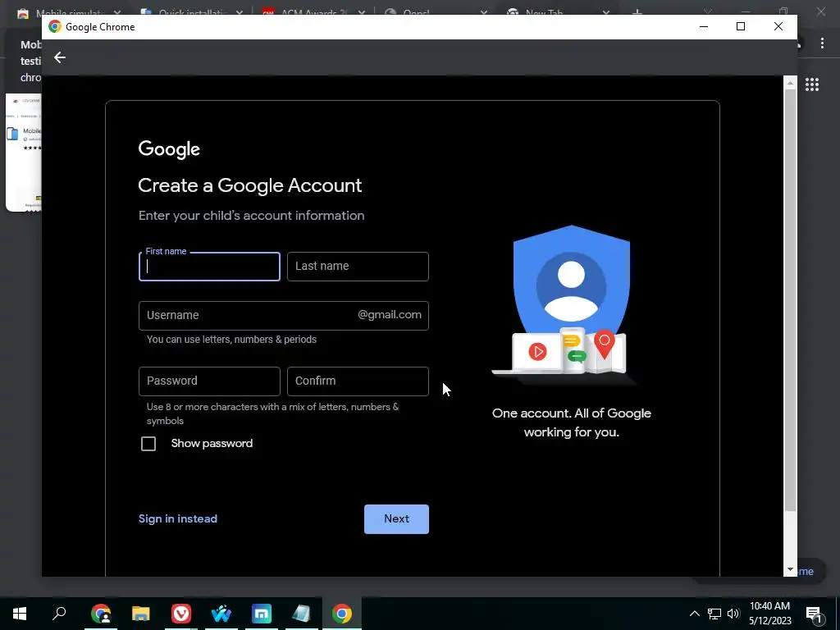Switch to the Mobile simulator tab
The height and width of the screenshot is (630, 840).
click(70, 11)
